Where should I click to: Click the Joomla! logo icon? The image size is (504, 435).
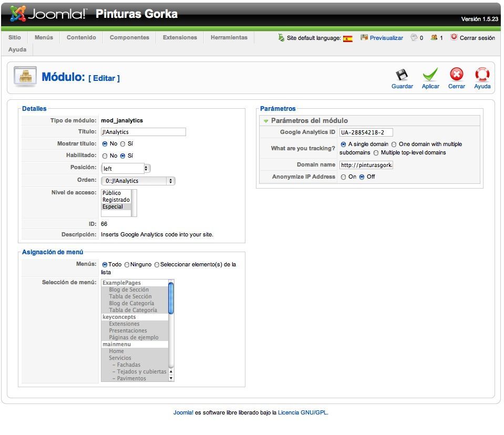pyautogui.click(x=18, y=14)
